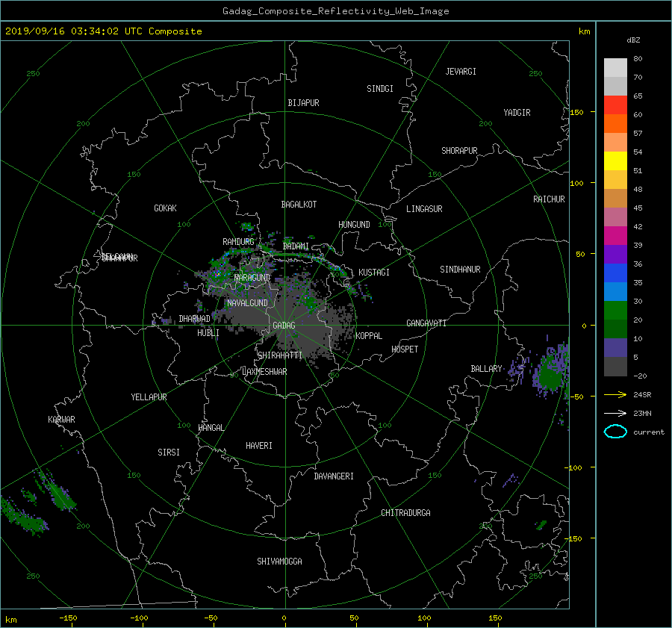Click the SHIVAMOGGA city label
Screen dimensions: 672x628
pos(279,562)
